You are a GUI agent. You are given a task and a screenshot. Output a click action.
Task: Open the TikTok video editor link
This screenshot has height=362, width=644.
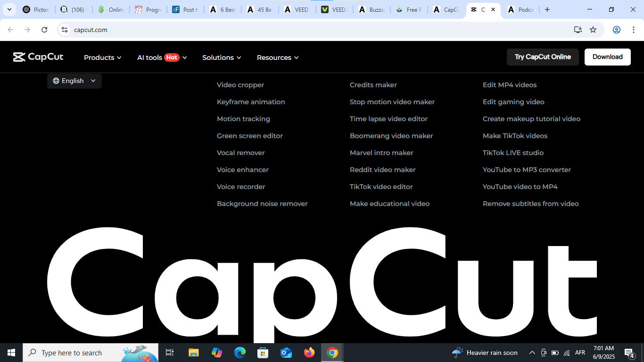[x=381, y=187]
